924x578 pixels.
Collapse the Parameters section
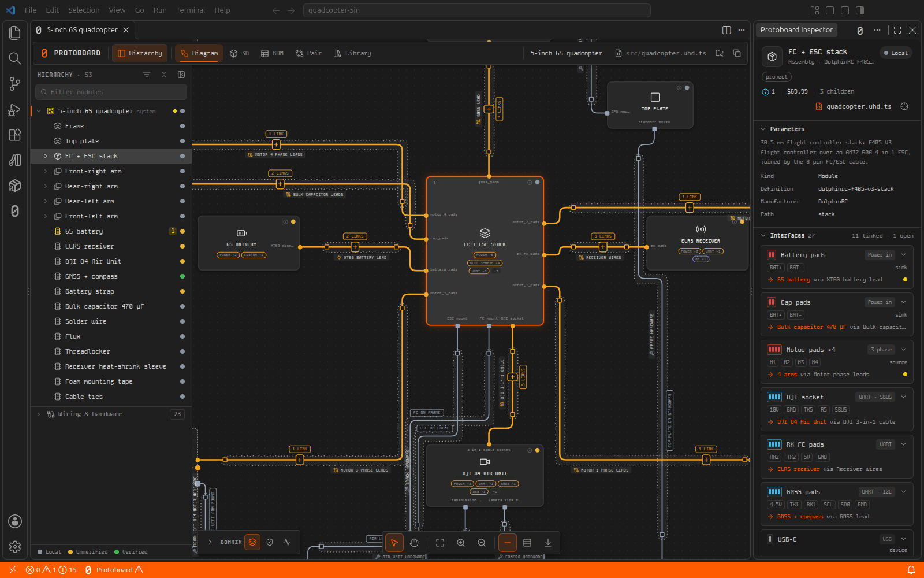[763, 129]
